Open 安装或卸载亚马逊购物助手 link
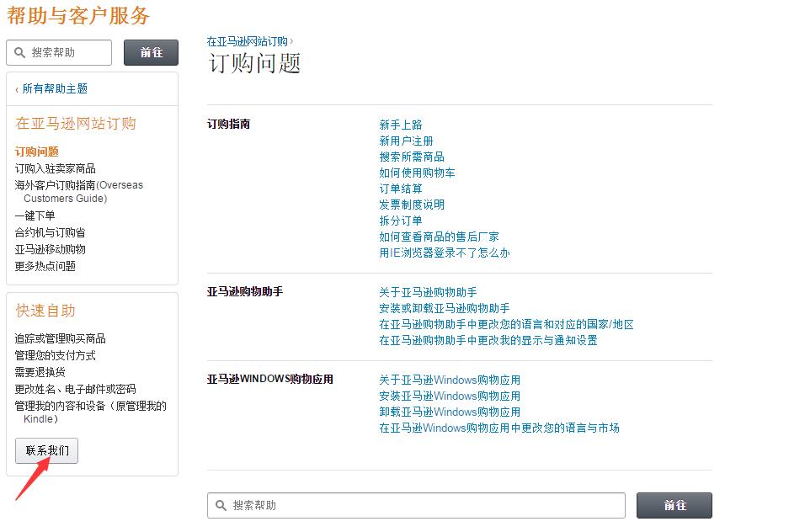This screenshot has height=532, width=789. click(445, 308)
